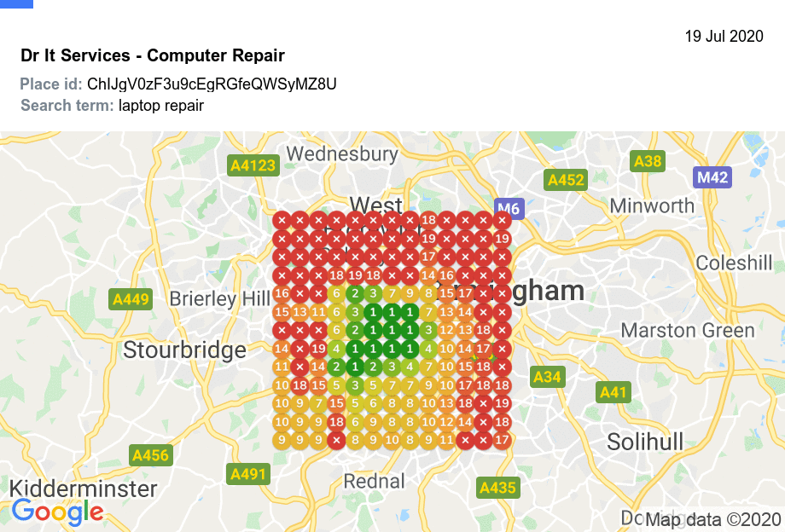Select the rank 18 marker in grid's top row
Viewport: 785px width, 532px height.
429,220
